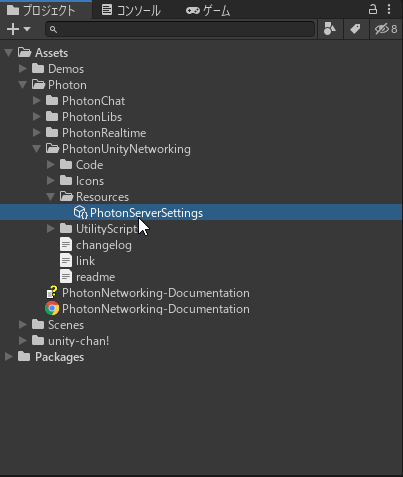Collapse the Resources folder arrow
The width and height of the screenshot is (403, 477).
51,197
